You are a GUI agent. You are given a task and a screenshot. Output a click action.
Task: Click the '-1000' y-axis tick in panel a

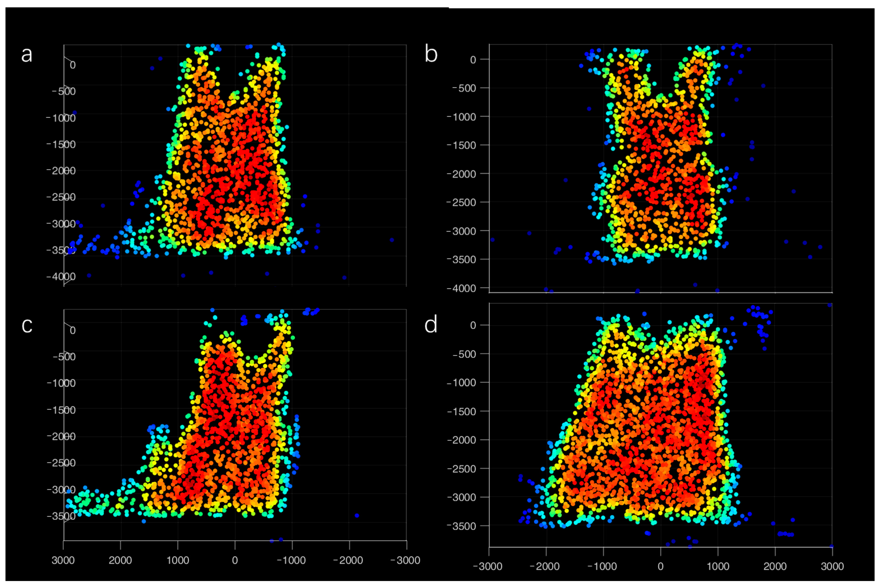61,118
